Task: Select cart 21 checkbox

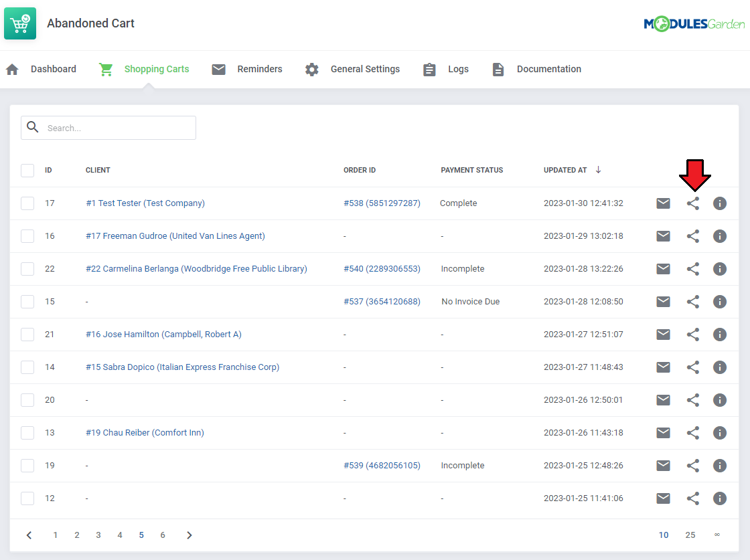Action: click(27, 334)
